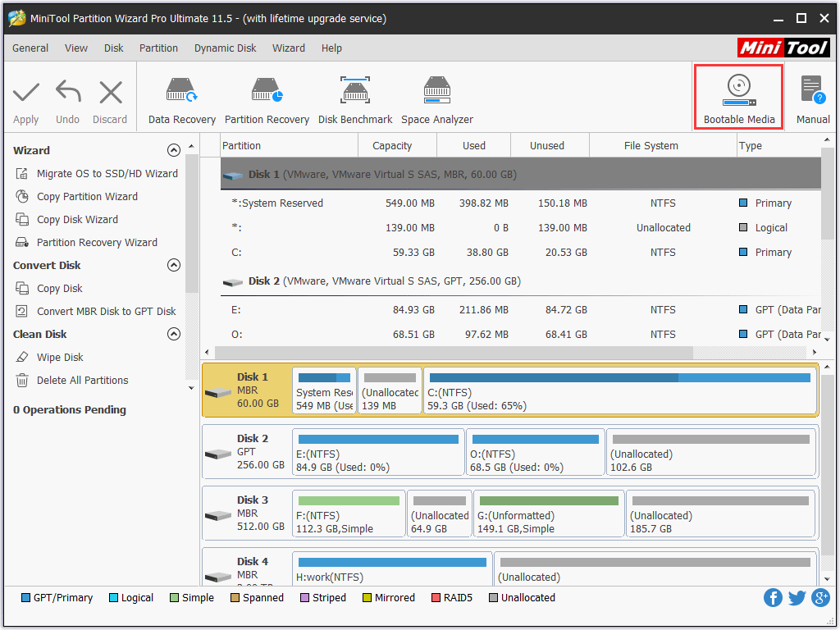Click Migrate OS to SSD/HD Wizard
This screenshot has height=630, width=840.
[107, 173]
